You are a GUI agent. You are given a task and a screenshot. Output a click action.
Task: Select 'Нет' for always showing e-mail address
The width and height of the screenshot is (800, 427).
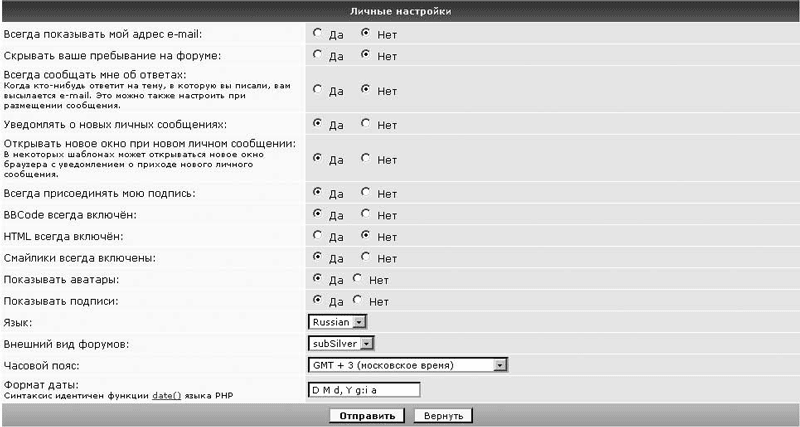point(366,32)
